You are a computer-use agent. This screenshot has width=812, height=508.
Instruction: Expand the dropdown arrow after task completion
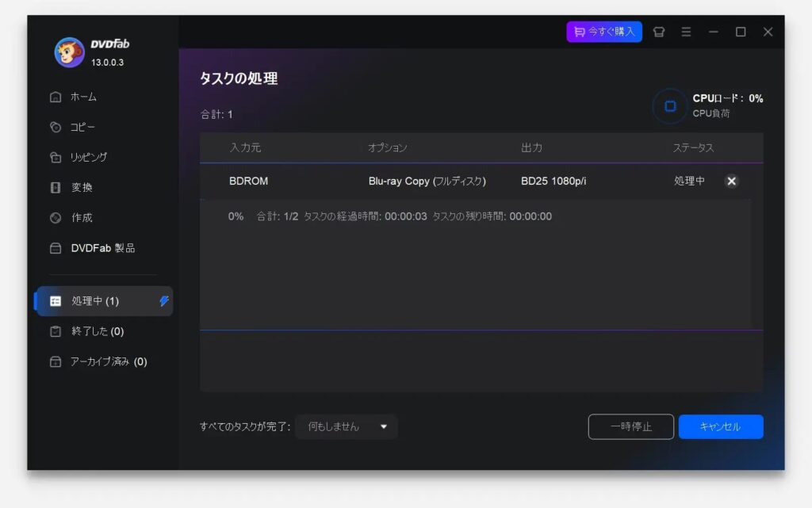[384, 426]
